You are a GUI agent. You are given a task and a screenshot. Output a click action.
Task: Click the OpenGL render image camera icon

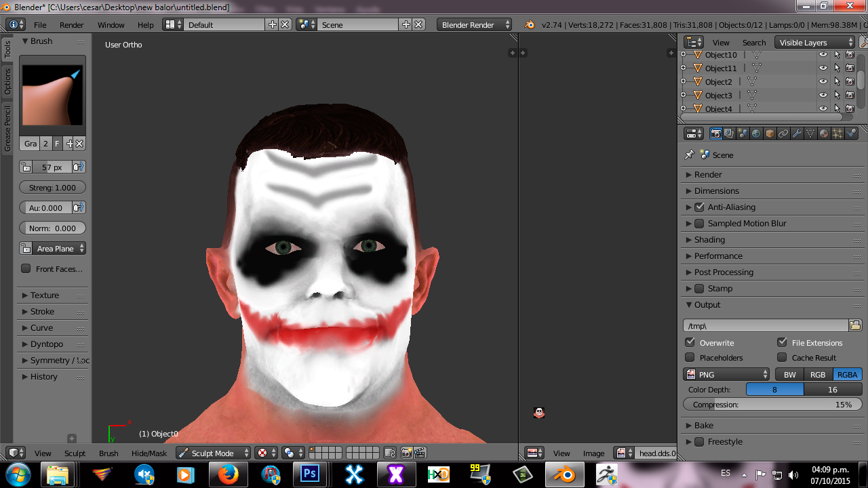pos(407,453)
